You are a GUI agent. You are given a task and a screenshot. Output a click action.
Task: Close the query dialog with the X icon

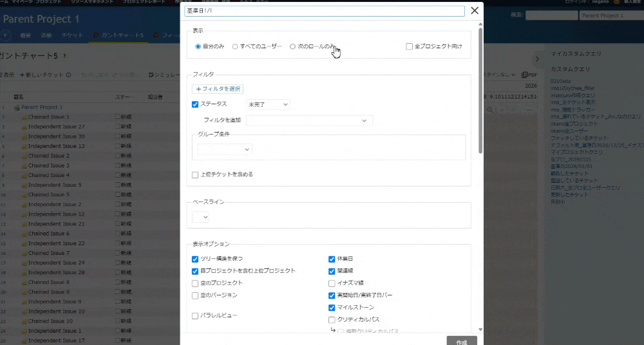coord(475,10)
